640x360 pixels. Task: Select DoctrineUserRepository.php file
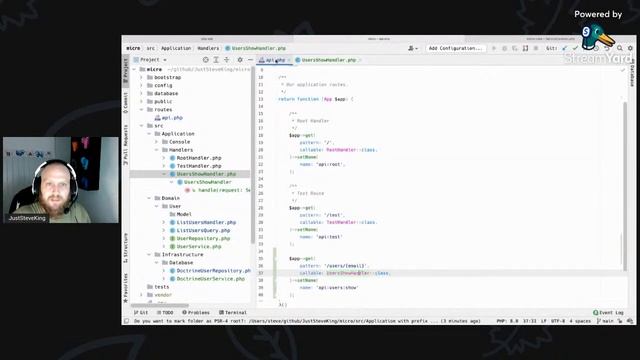tap(210, 271)
